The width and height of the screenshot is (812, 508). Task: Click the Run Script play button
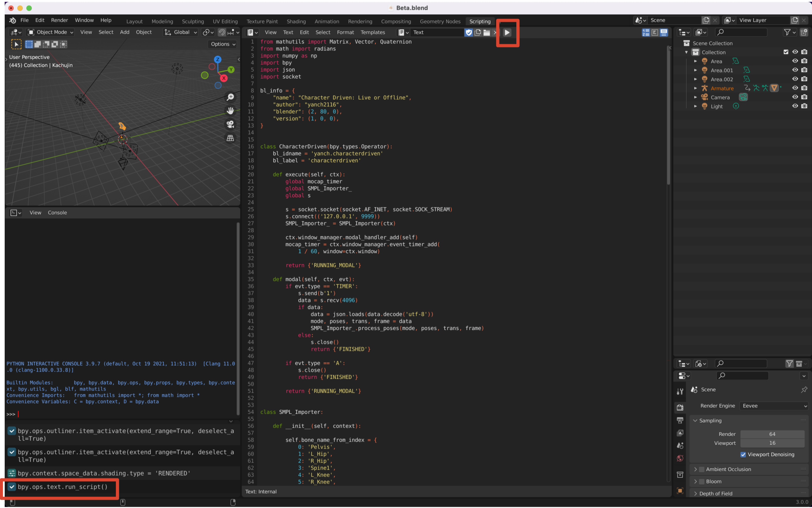(507, 32)
